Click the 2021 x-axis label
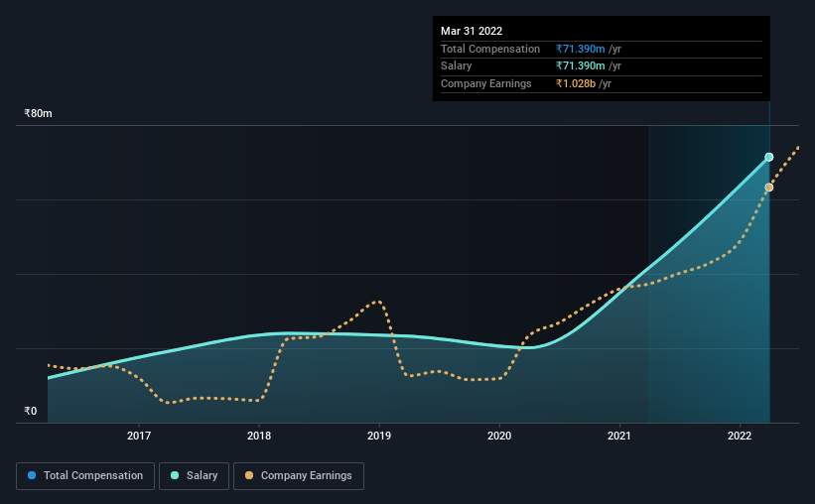815x504 pixels. pos(619,436)
